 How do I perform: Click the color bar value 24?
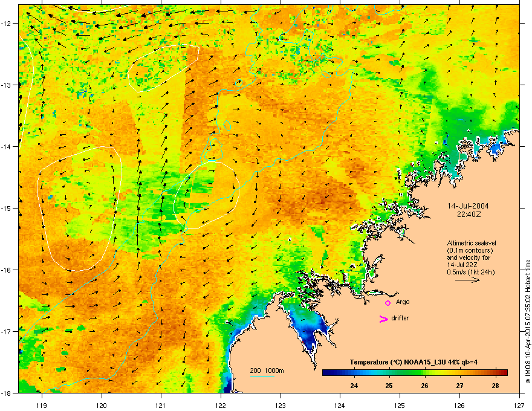[354, 386]
